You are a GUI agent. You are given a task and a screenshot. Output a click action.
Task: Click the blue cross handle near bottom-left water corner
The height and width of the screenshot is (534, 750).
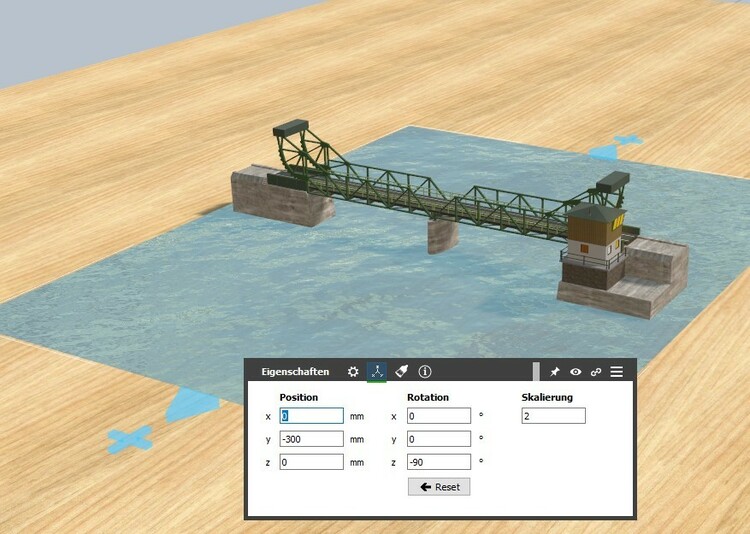point(130,439)
